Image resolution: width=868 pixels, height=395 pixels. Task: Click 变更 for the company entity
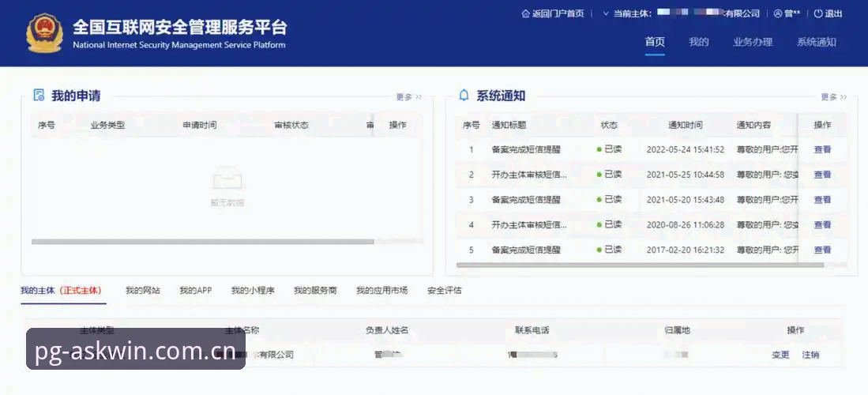(780, 355)
